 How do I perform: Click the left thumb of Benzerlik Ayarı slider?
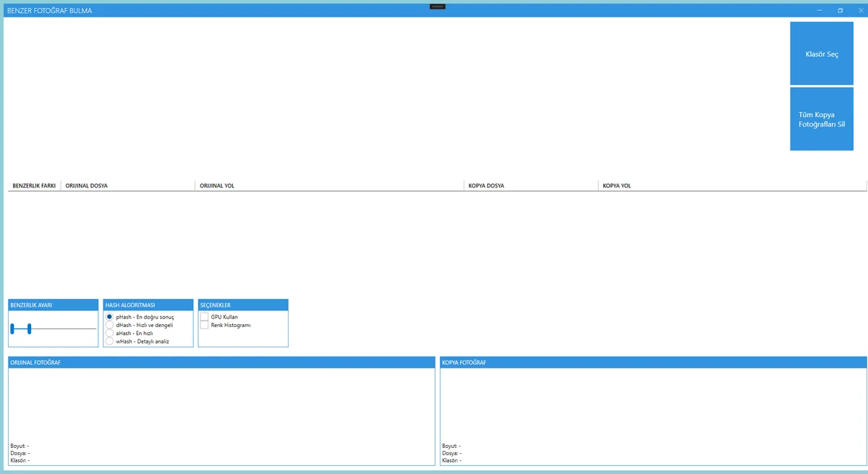click(12, 329)
